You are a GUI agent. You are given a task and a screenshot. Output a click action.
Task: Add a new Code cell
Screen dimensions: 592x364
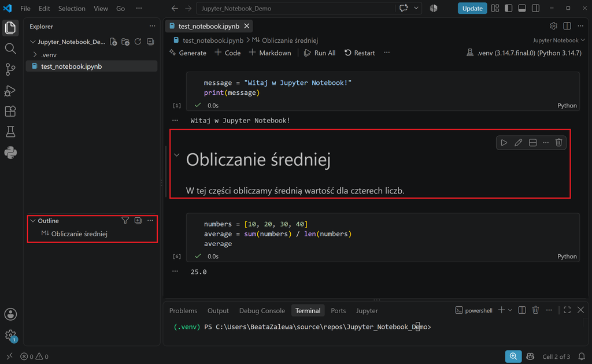point(228,53)
